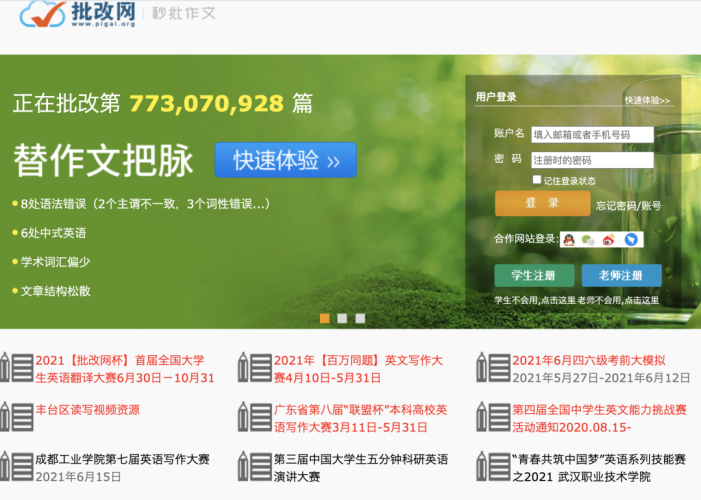Log in with the Weibo icon

pos(609,239)
